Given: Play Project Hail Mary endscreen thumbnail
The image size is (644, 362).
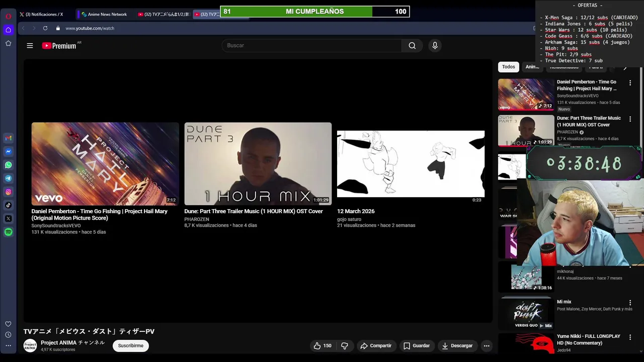Looking at the screenshot, I should 105,164.
